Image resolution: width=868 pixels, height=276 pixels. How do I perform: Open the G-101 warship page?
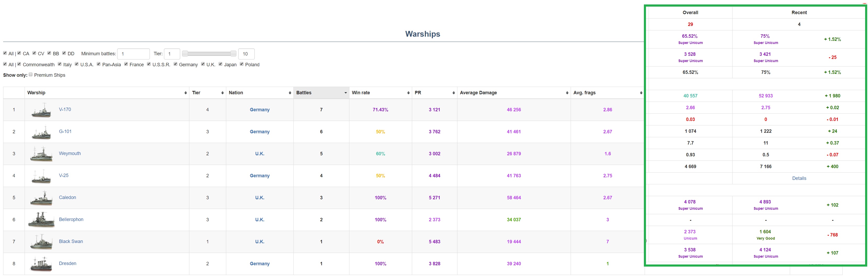point(65,131)
